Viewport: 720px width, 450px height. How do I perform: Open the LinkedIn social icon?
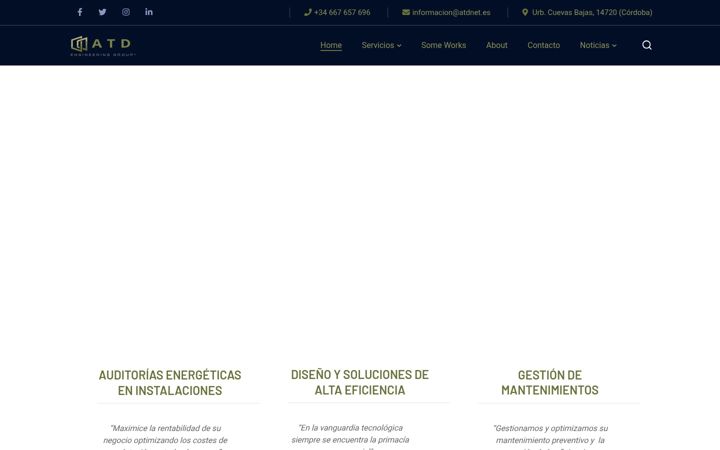point(149,12)
